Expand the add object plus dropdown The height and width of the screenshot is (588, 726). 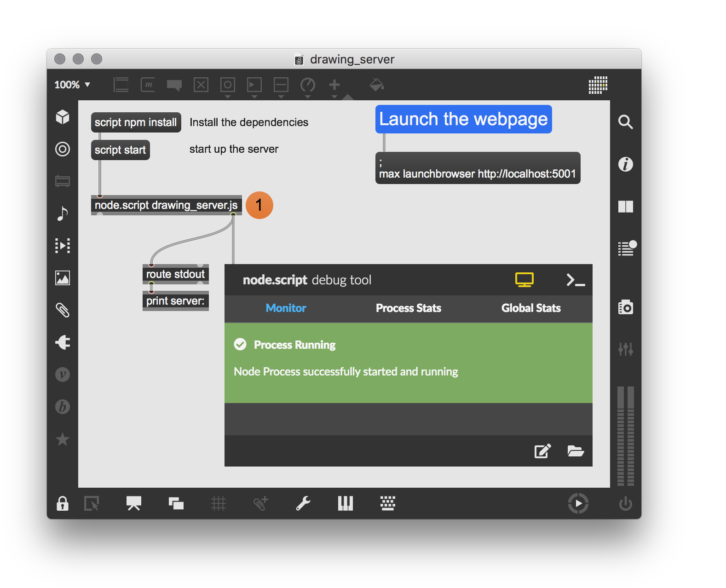(334, 97)
